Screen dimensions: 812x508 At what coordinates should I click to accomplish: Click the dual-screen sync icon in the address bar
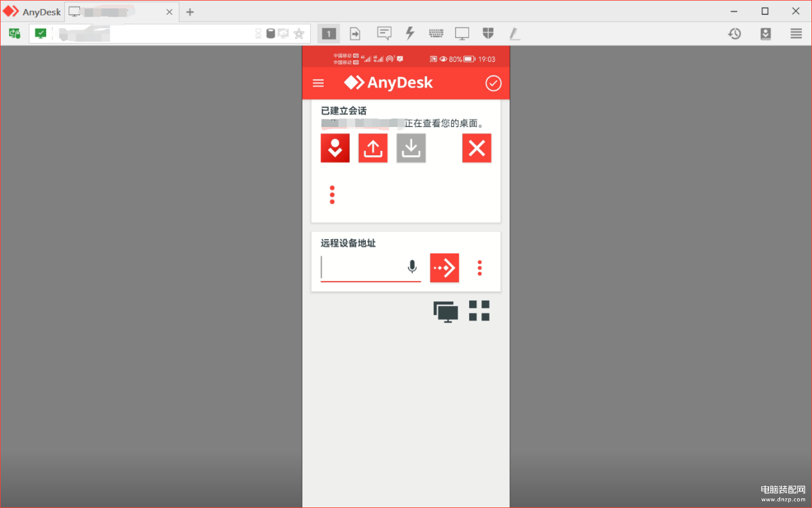point(283,33)
